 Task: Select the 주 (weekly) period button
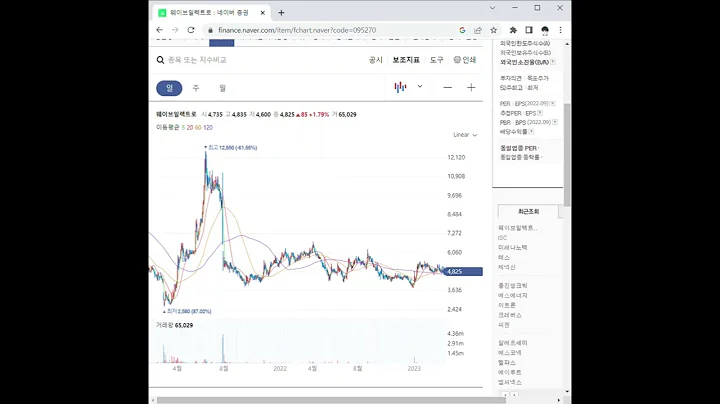coord(196,88)
